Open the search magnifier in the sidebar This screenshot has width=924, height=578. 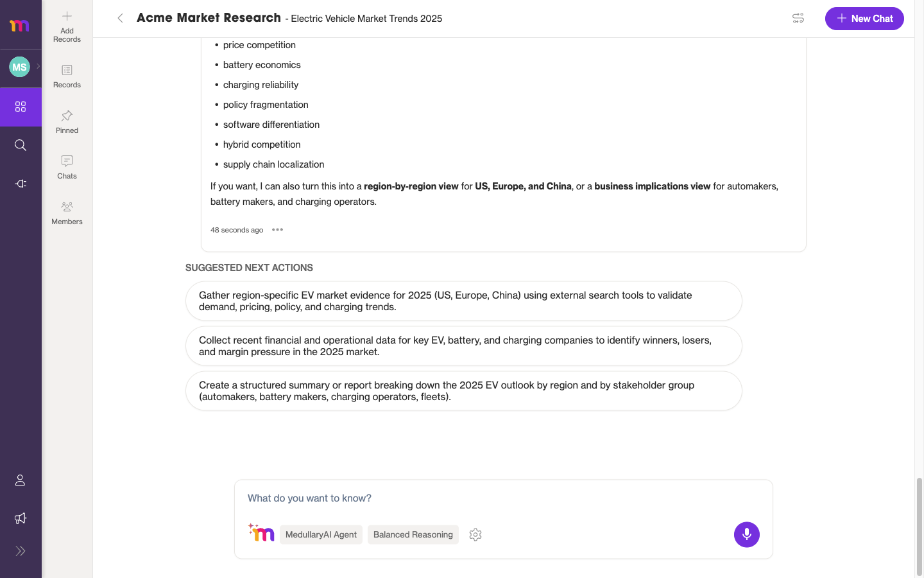(x=21, y=145)
